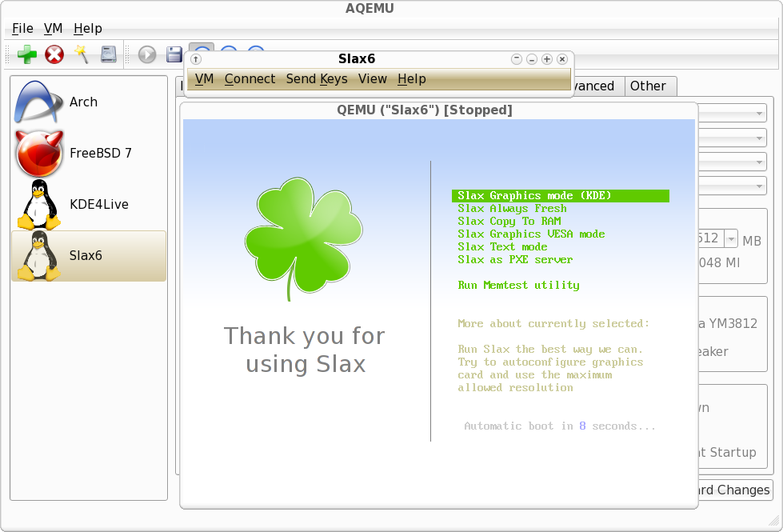Click the Thank you for using Slax text

pos(305,350)
